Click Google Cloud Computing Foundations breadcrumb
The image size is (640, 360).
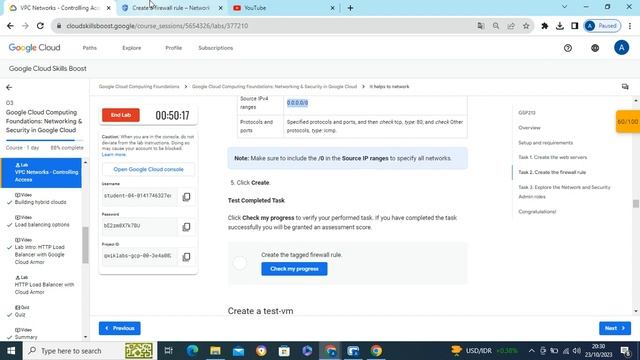(x=139, y=87)
